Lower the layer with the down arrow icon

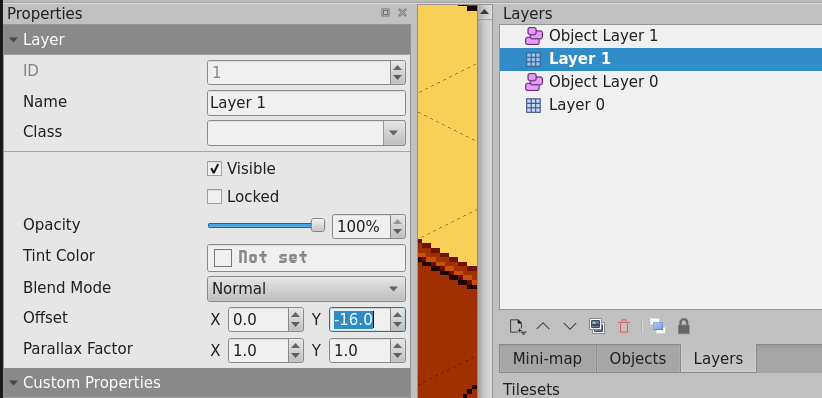(x=569, y=327)
